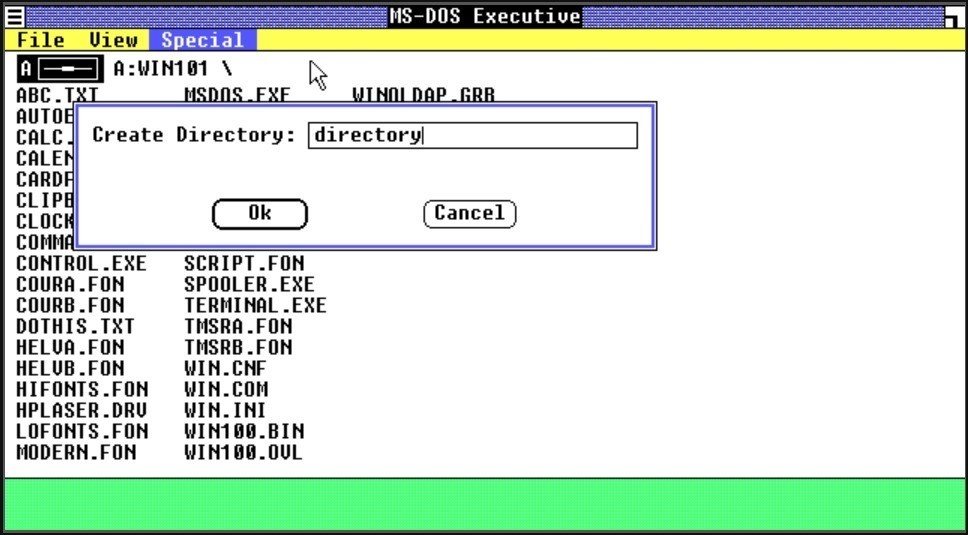Select LOFONTS.FON file
The image size is (968, 535).
(x=82, y=431)
